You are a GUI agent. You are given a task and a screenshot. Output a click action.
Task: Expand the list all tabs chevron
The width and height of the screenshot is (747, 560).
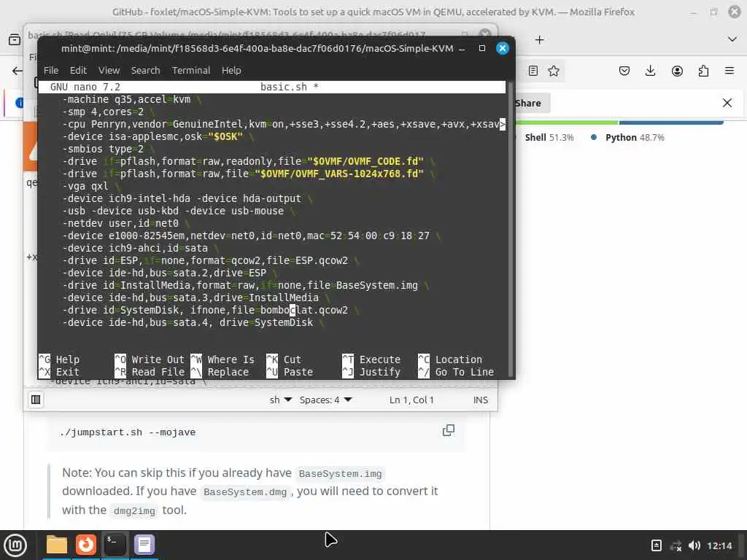[x=732, y=39]
